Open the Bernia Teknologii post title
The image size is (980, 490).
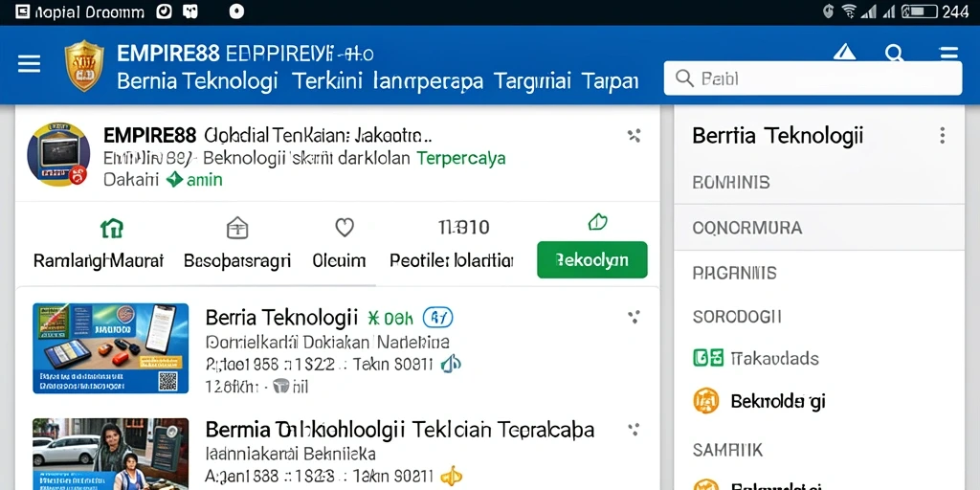click(x=281, y=318)
